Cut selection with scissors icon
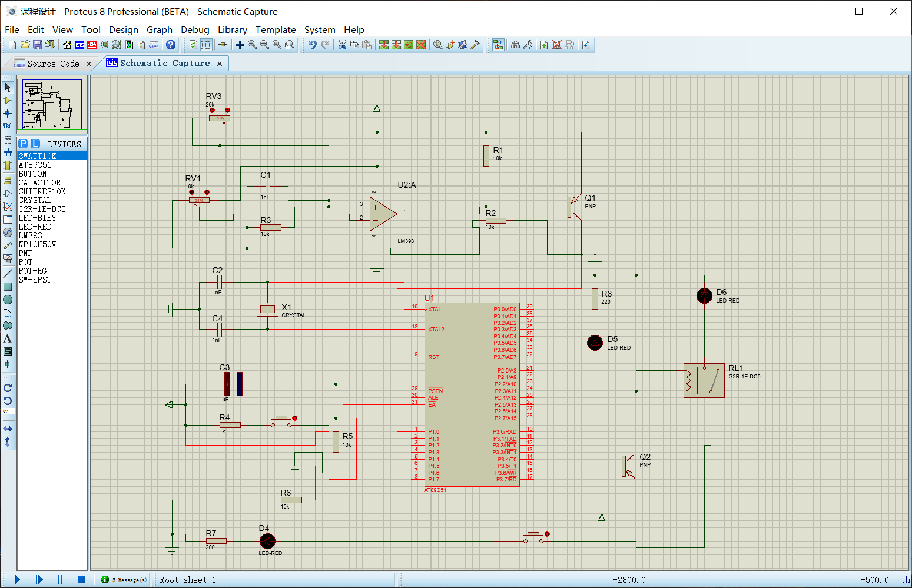Screen dimensions: 912x588 [342, 45]
